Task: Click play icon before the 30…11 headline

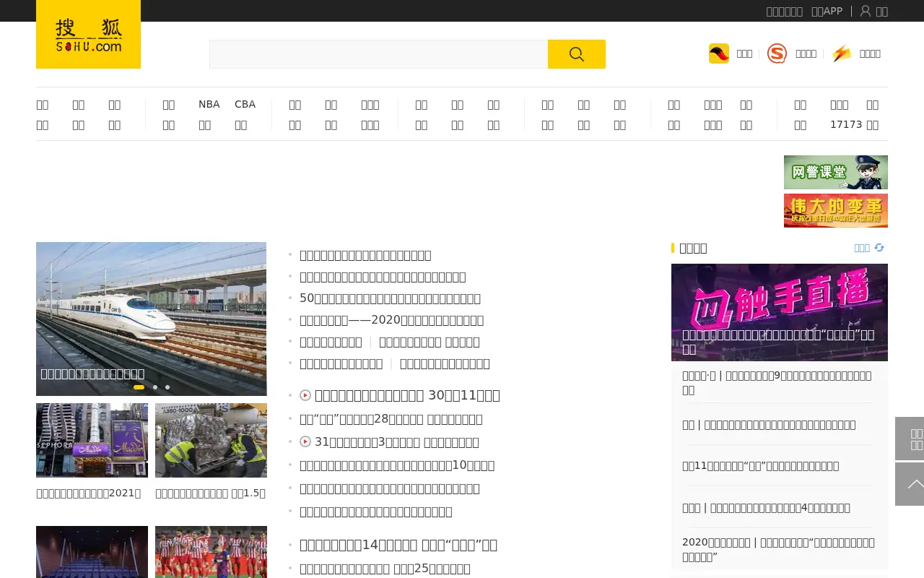Action: tap(305, 395)
